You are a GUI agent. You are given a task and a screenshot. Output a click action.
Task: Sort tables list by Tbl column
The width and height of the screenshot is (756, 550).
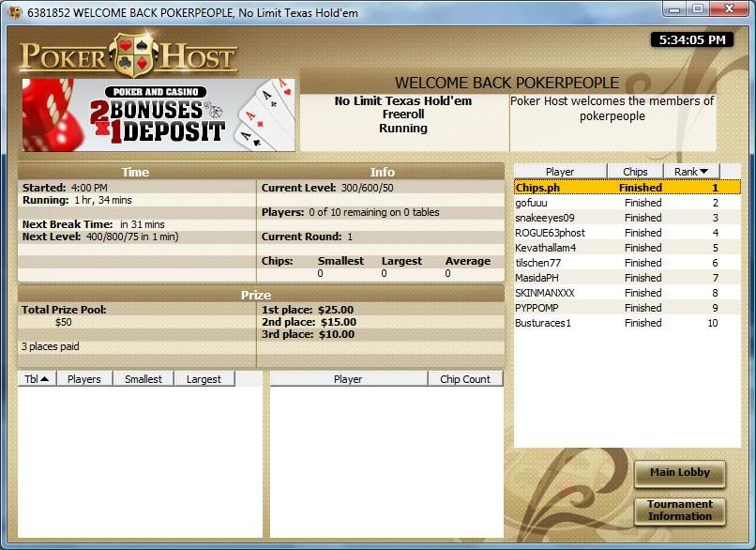tap(38, 379)
